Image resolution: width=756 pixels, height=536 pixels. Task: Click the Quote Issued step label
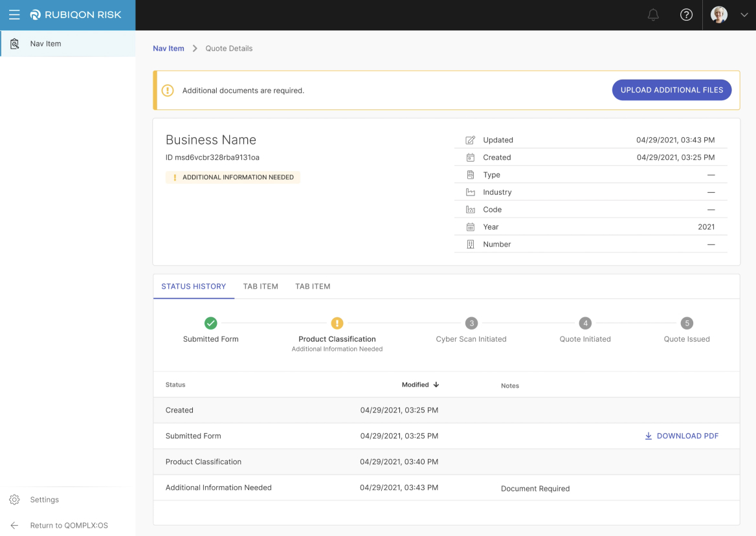pos(687,339)
